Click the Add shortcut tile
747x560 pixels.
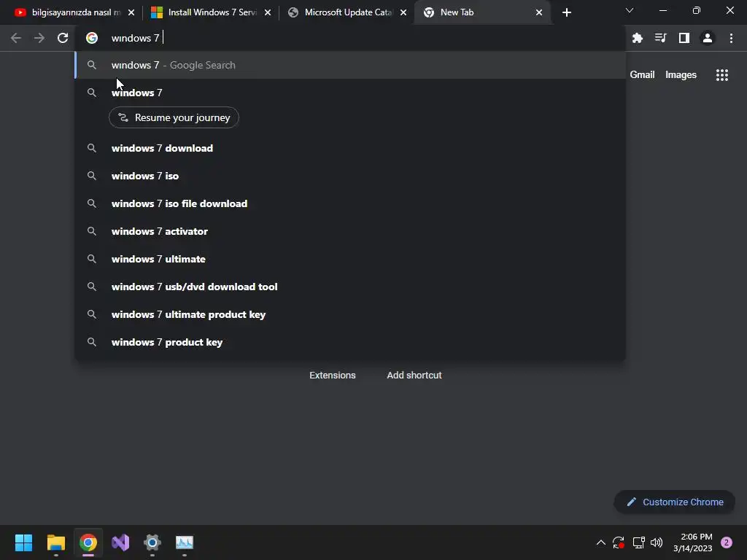click(x=414, y=376)
